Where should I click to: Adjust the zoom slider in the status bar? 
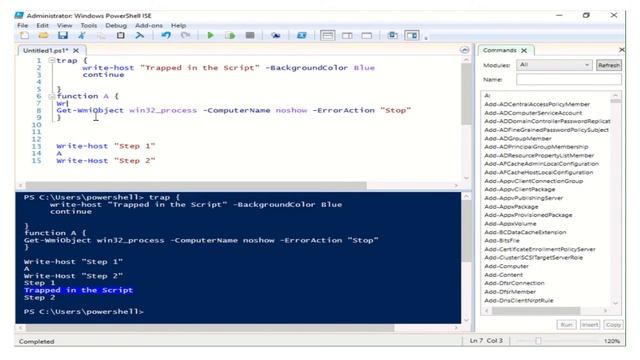tap(538, 341)
